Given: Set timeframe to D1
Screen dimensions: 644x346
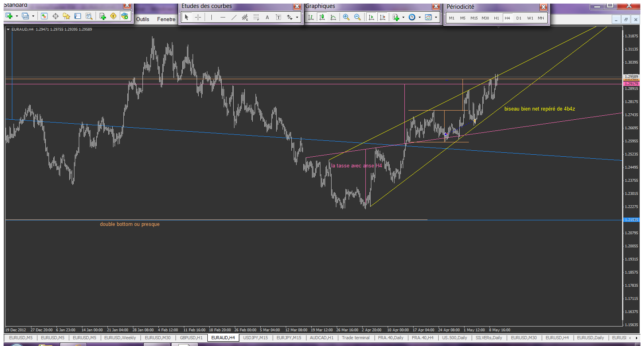Looking at the screenshot, I should tap(519, 18).
